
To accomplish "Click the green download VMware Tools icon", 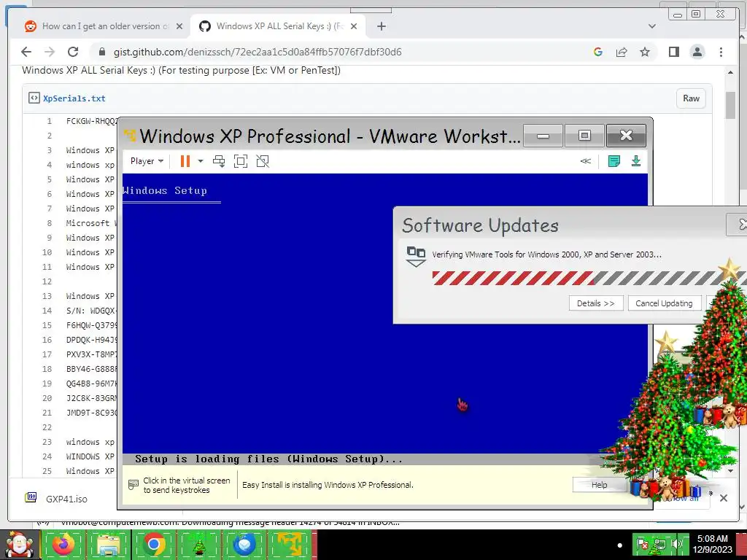I will tap(636, 161).
